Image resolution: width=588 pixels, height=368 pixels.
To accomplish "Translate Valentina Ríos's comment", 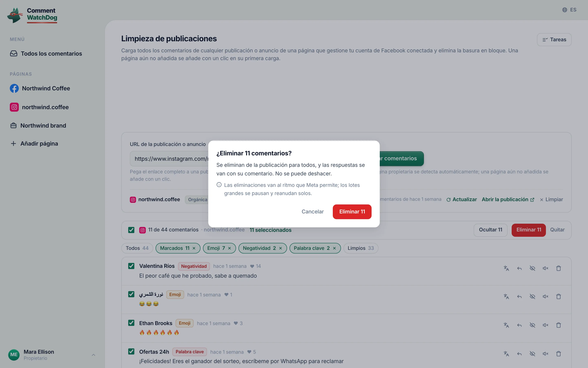I will [x=506, y=268].
